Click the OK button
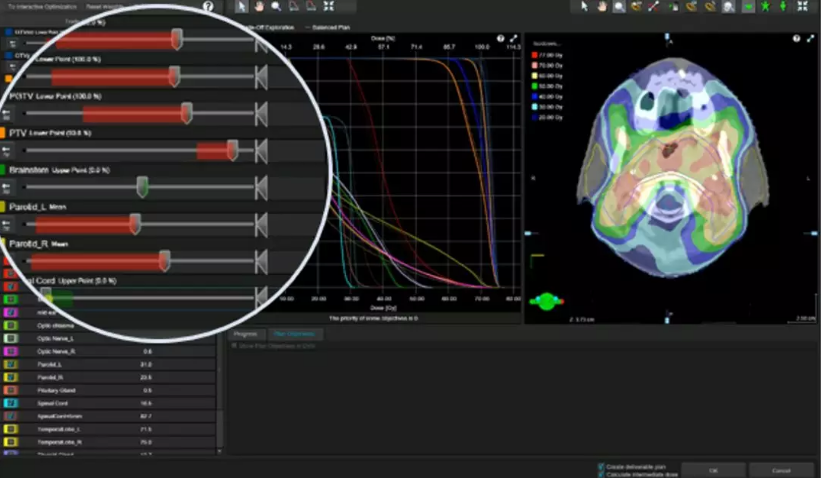 [x=712, y=469]
